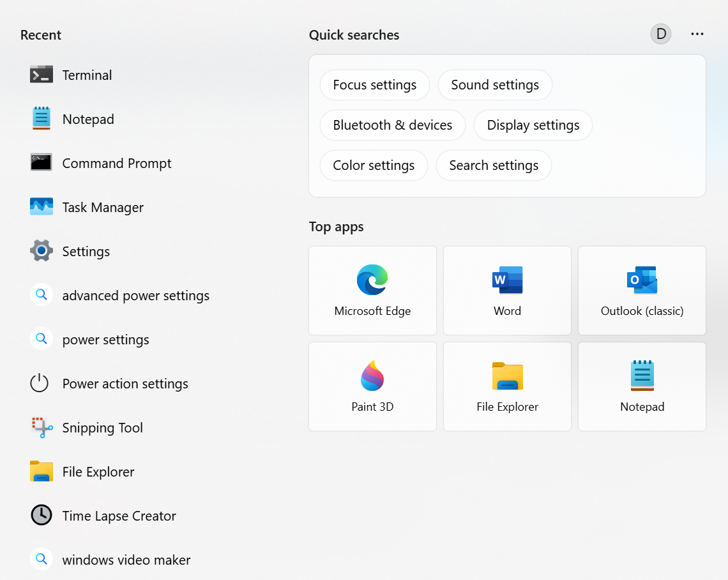Open the D user account avatar
Viewport: 728px width, 580px height.
661,34
